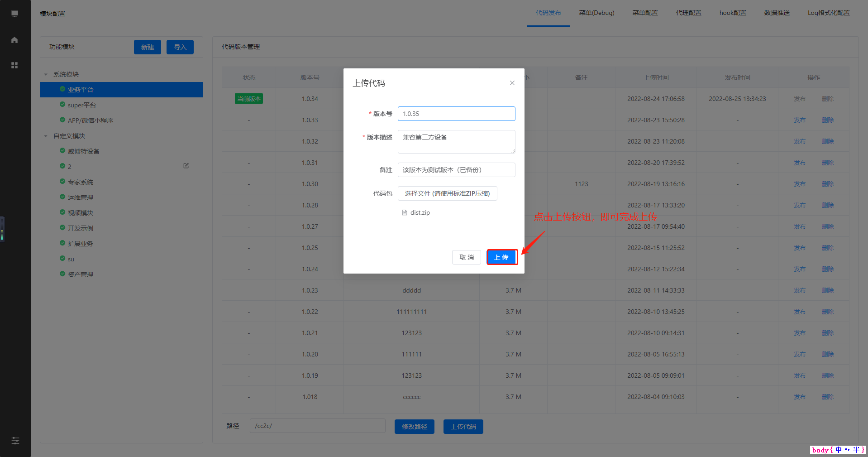Viewport: 868px width, 457px height.
Task: Go to the hook配置 tab
Action: (733, 13)
